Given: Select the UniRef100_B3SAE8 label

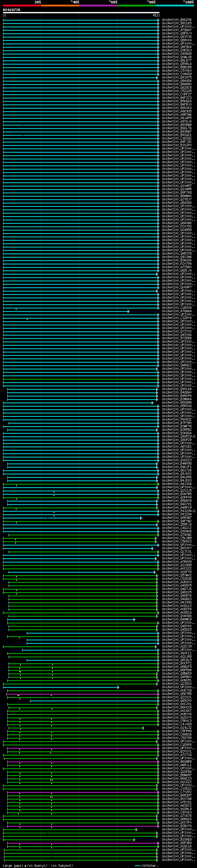Looking at the screenshot, I should point(177,839).
